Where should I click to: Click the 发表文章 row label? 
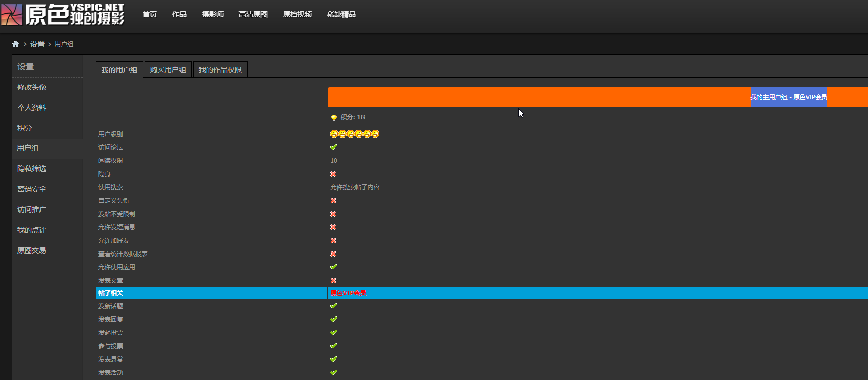pyautogui.click(x=111, y=281)
